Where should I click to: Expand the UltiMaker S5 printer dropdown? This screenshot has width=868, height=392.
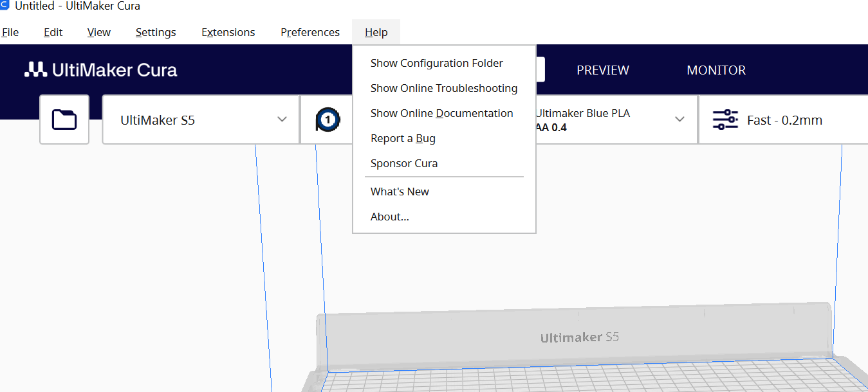(201, 120)
